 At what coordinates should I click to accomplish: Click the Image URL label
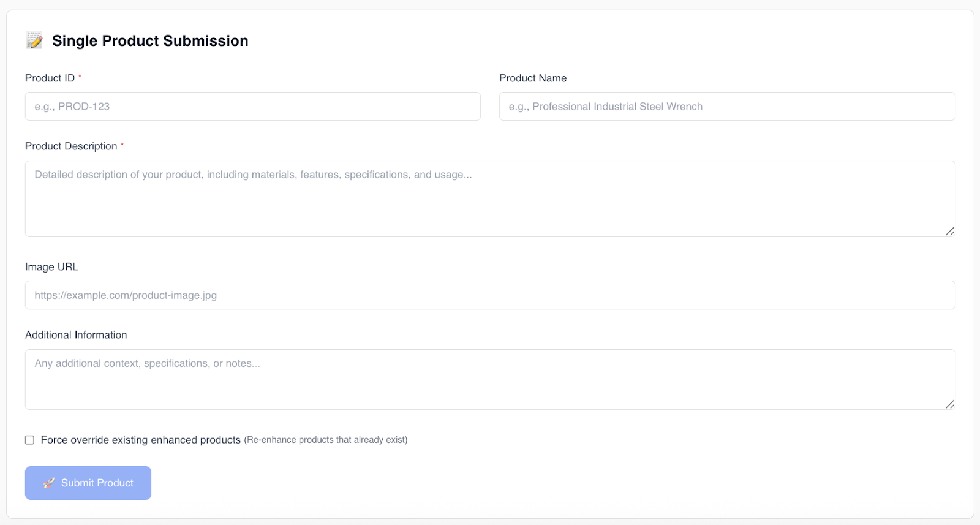(x=51, y=267)
